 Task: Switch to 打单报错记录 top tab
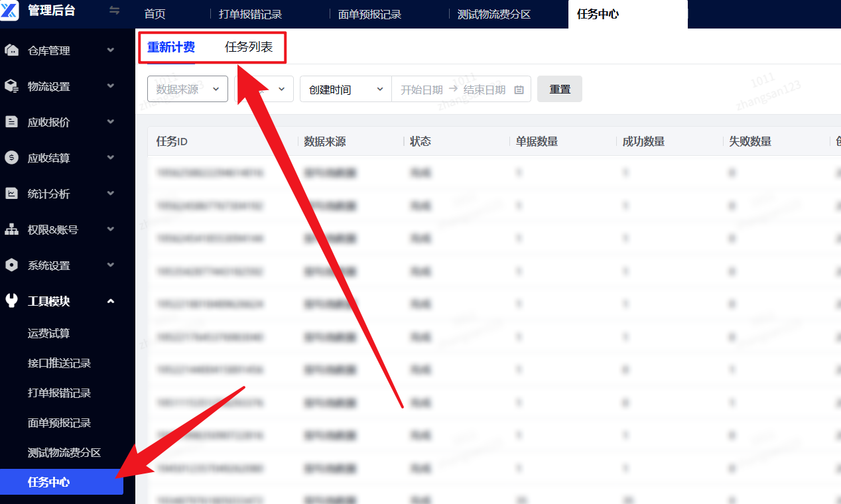251,14
